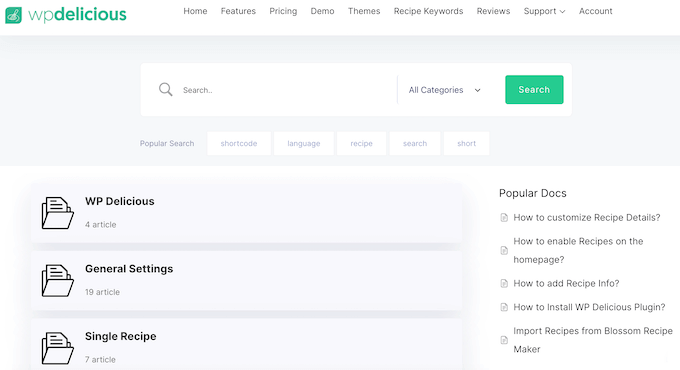Go to the Home menu item

195,11
